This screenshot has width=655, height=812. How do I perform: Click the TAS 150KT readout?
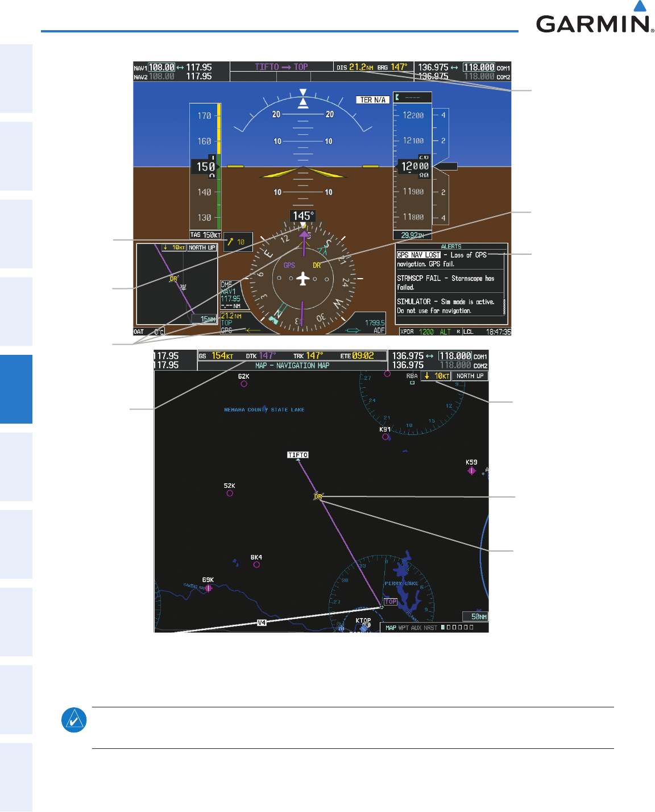[206, 234]
